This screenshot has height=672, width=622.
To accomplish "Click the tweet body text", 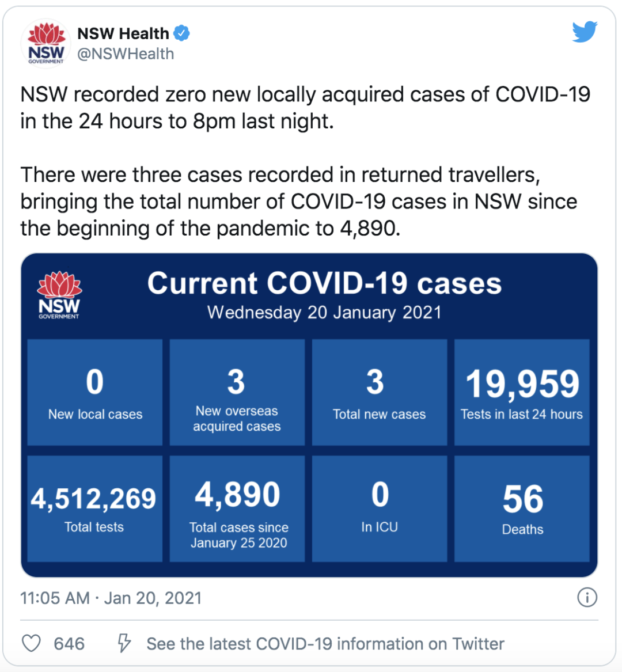I will tap(305, 161).
